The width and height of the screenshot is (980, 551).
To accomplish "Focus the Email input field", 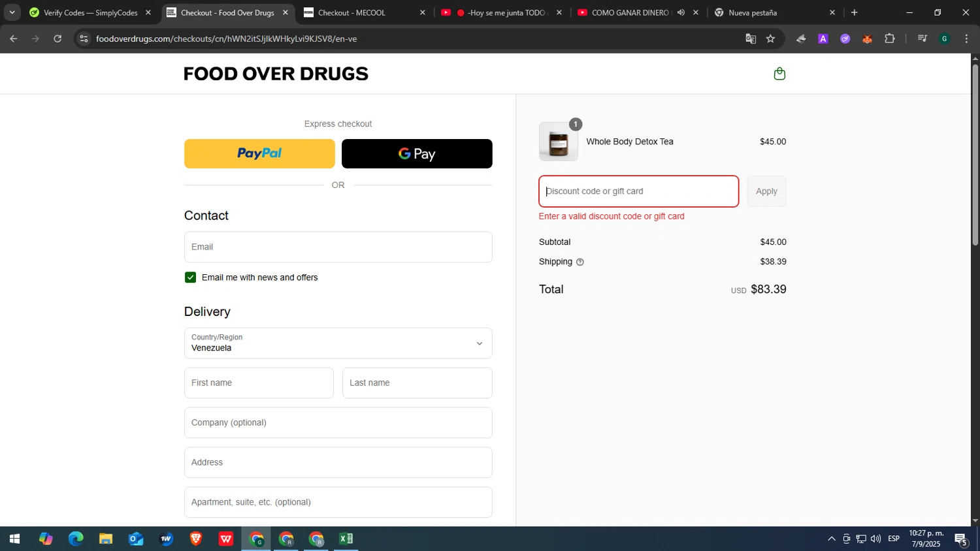I will [338, 247].
